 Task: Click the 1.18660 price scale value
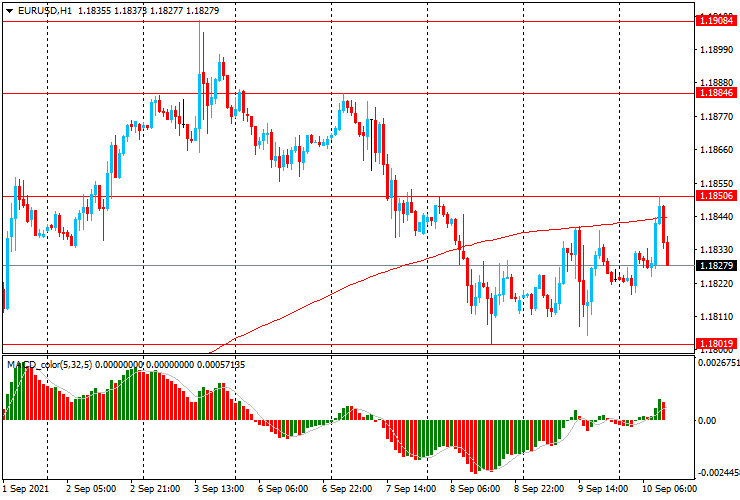tap(717, 150)
